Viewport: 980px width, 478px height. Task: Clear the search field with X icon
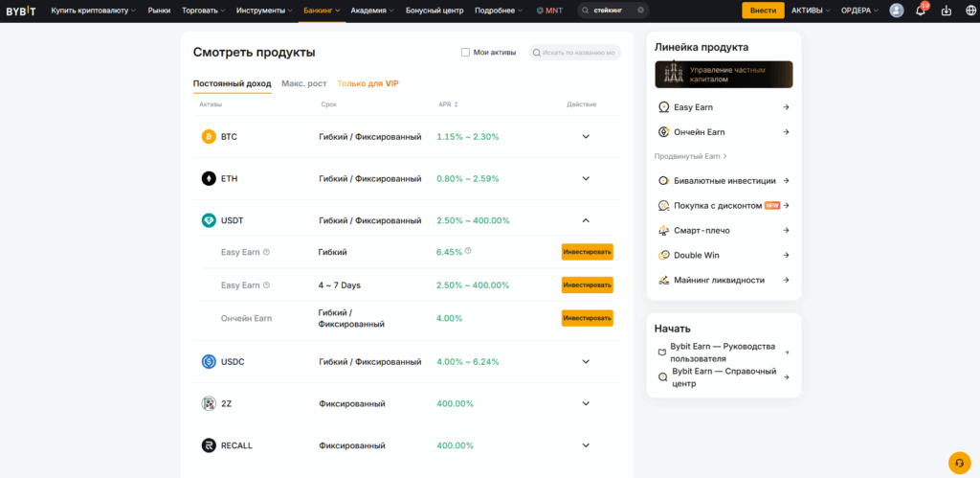(641, 11)
